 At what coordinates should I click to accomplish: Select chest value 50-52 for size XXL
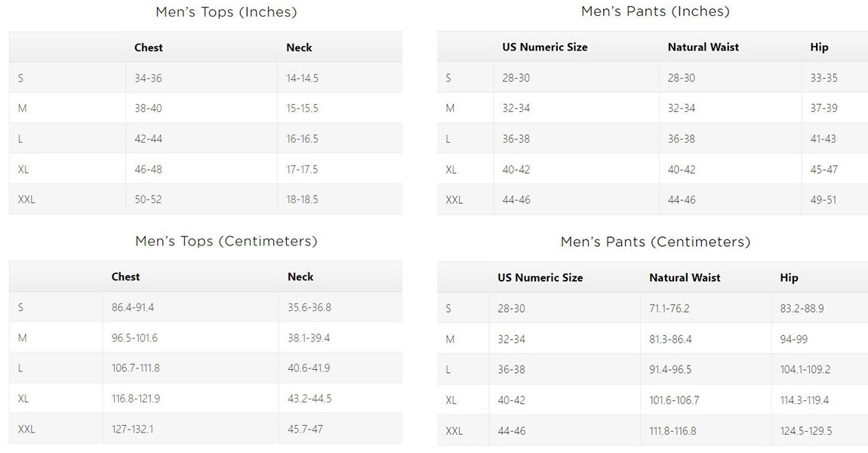coord(149,199)
